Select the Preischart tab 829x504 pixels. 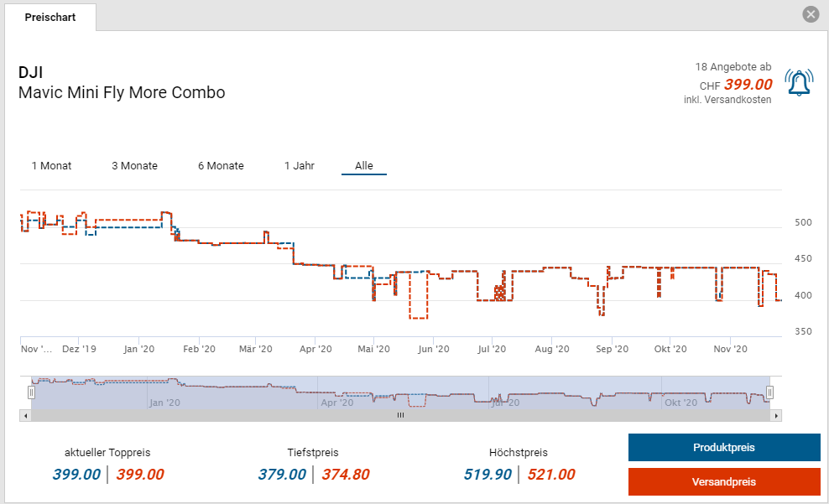pyautogui.click(x=50, y=18)
